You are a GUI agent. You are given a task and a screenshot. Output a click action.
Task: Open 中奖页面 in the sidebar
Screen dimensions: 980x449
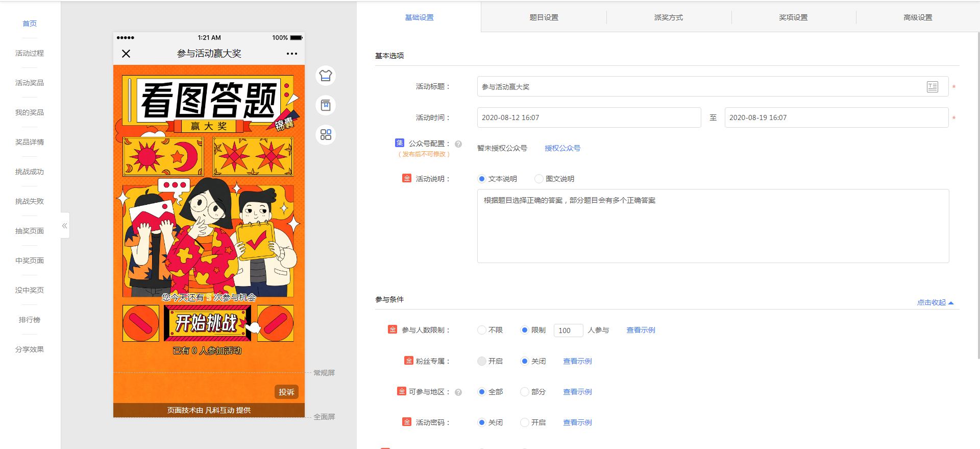click(30, 261)
